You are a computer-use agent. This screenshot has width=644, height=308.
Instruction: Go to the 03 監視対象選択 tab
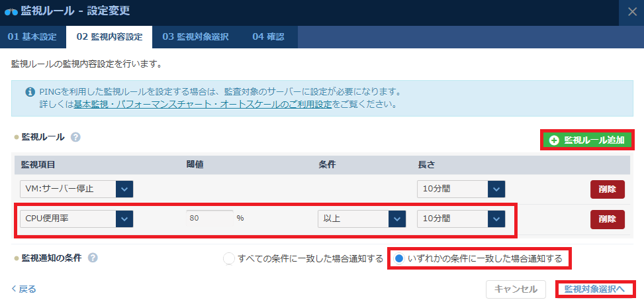tap(195, 36)
